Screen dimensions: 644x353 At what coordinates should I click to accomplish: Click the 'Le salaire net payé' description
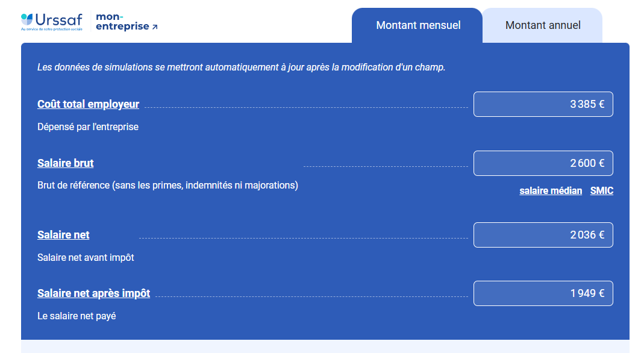(x=77, y=316)
